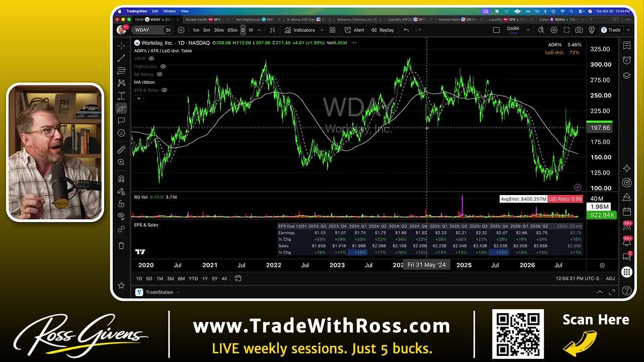Select the crosshair cursor tool
644x362 pixels.
(x=121, y=46)
